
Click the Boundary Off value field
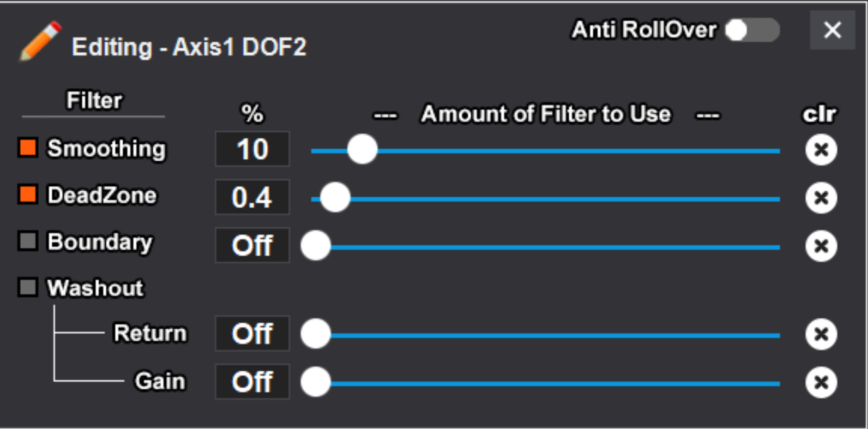tap(252, 246)
